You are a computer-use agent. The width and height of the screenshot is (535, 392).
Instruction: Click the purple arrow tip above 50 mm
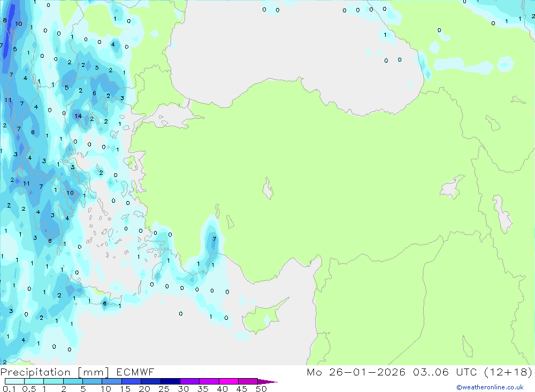click(x=268, y=382)
